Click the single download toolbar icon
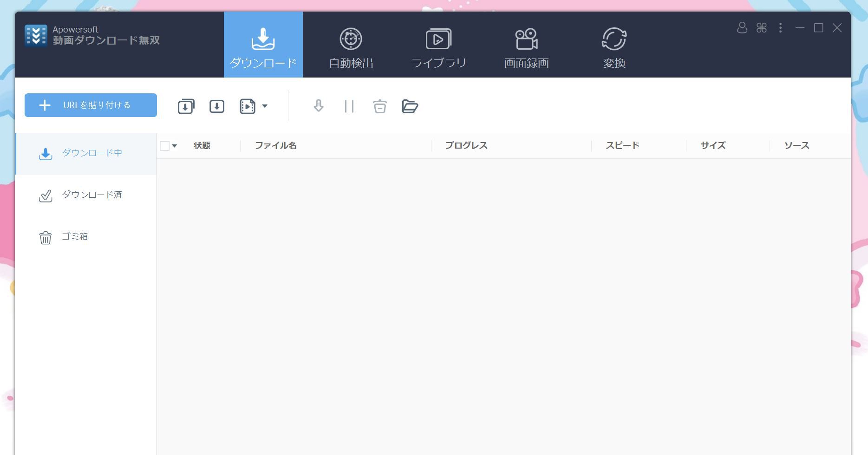 click(216, 106)
